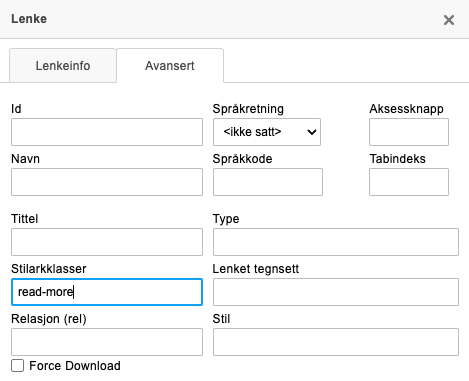The width and height of the screenshot is (469, 381).
Task: Place cursor in Stilarkklasser field
Action: click(x=107, y=292)
